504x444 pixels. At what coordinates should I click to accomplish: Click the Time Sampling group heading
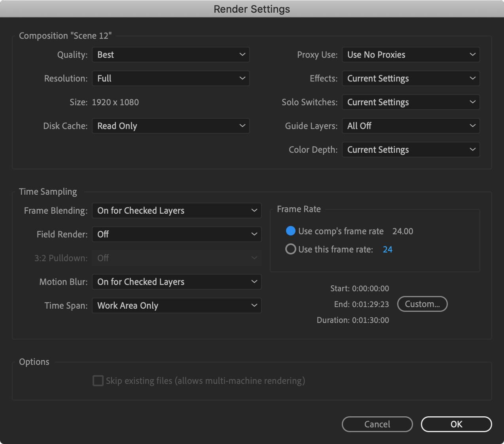coord(48,192)
